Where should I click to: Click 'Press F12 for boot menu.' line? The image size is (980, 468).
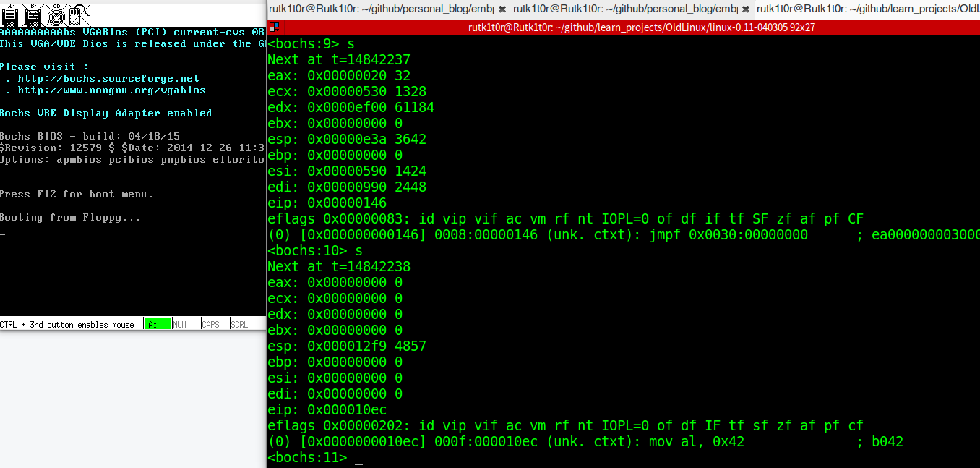pos(77,194)
